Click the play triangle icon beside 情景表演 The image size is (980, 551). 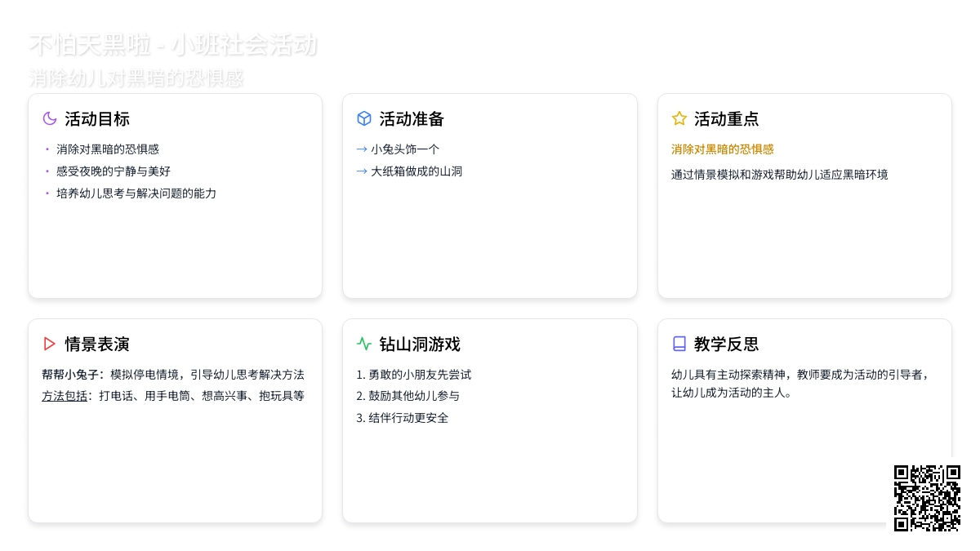point(50,344)
